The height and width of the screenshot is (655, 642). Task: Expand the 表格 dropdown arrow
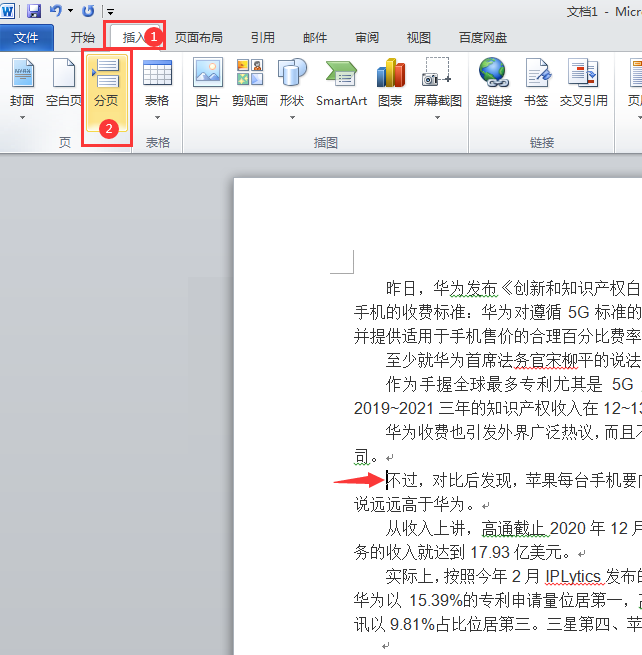point(157,118)
